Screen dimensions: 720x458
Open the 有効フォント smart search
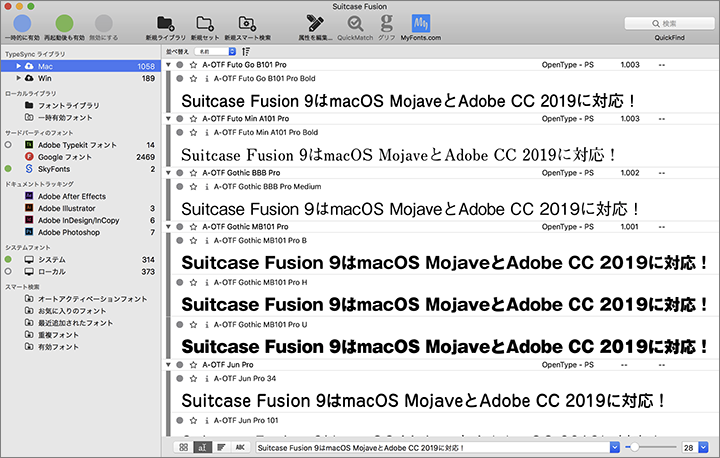[x=80, y=347]
